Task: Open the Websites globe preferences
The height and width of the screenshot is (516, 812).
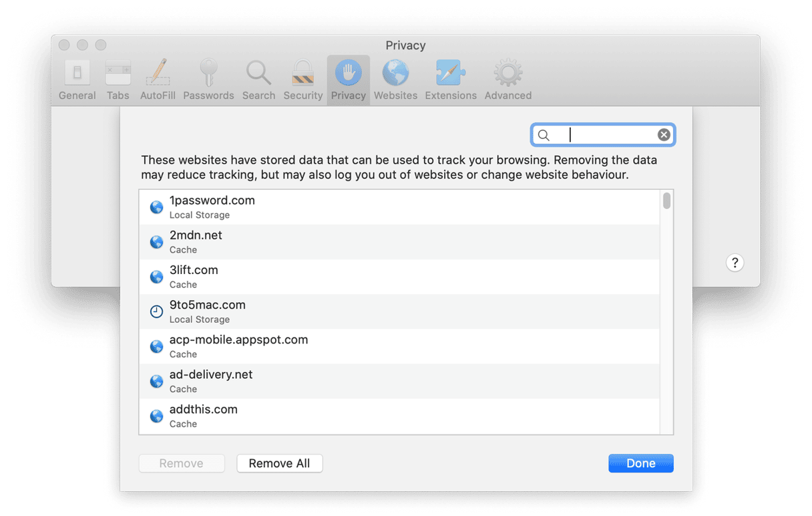Action: click(395, 80)
